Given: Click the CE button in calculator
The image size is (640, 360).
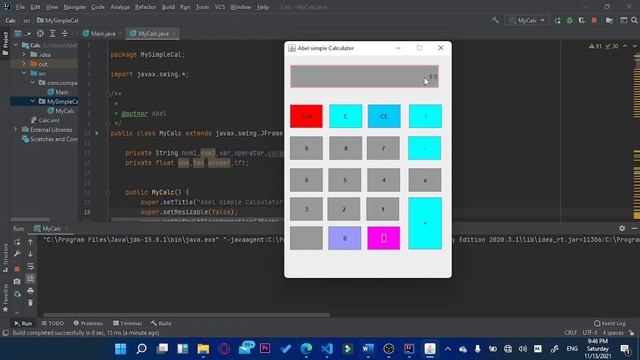Looking at the screenshot, I should point(384,116).
